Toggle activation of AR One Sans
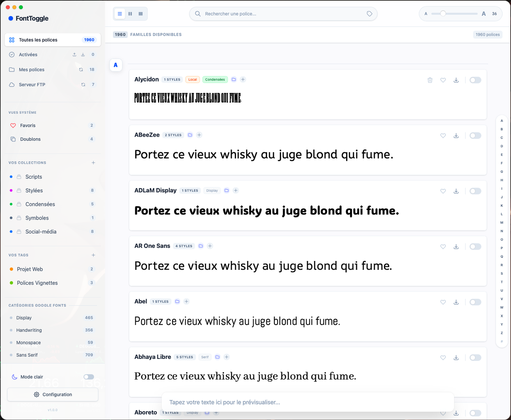511x420 pixels. [x=475, y=246]
